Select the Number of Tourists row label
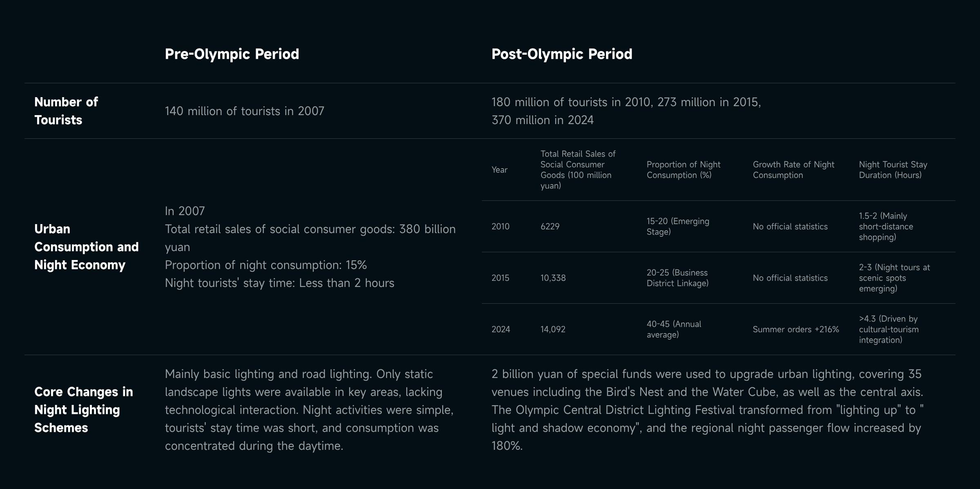This screenshot has height=489, width=980. (66, 111)
